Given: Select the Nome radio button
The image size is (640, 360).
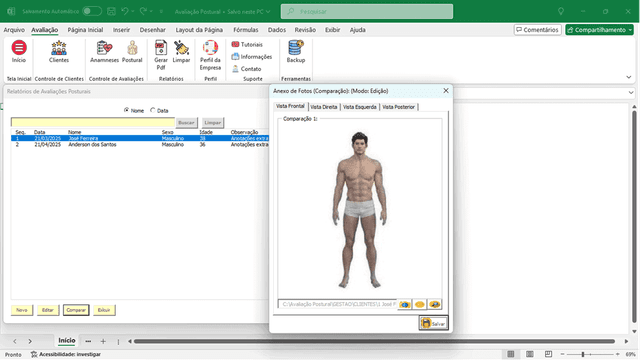Looking at the screenshot, I should 127,110.
